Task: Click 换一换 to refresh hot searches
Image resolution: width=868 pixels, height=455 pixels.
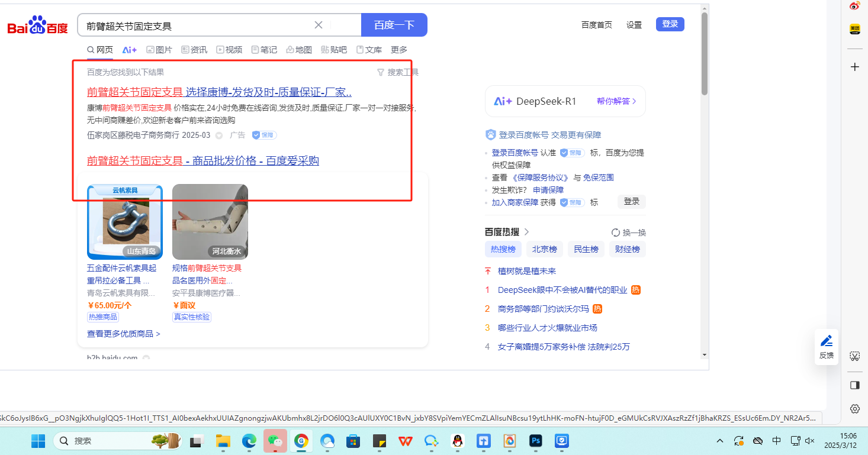Action: (629, 233)
